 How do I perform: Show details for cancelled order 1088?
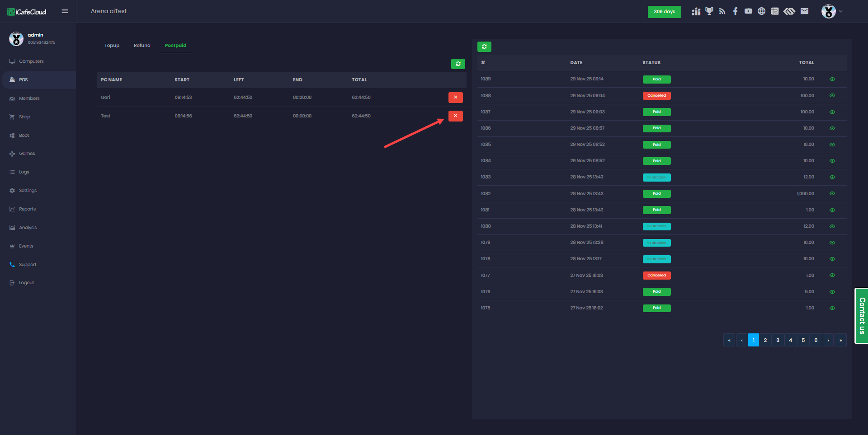point(832,96)
